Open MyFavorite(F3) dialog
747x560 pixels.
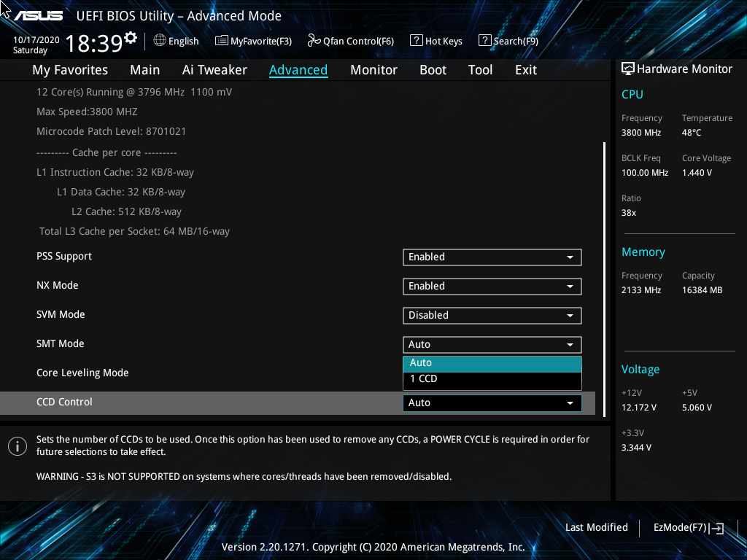[261, 41]
